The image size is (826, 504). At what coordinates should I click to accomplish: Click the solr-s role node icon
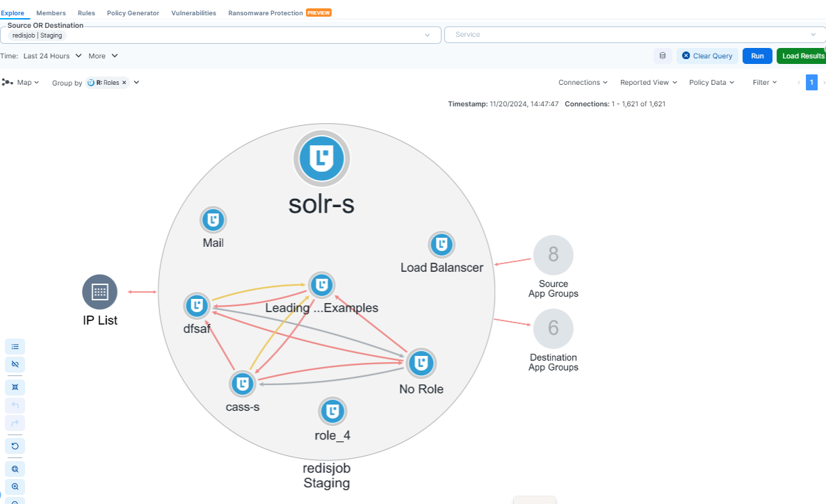pyautogui.click(x=321, y=158)
